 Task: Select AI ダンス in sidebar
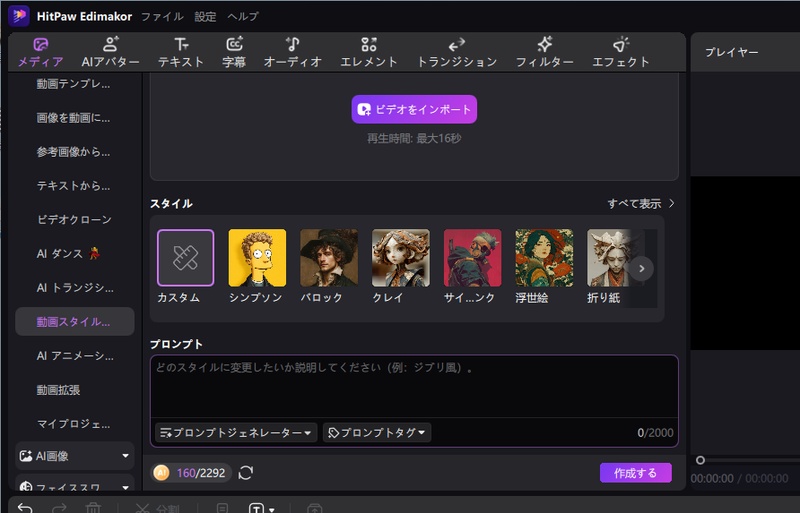tap(68, 254)
